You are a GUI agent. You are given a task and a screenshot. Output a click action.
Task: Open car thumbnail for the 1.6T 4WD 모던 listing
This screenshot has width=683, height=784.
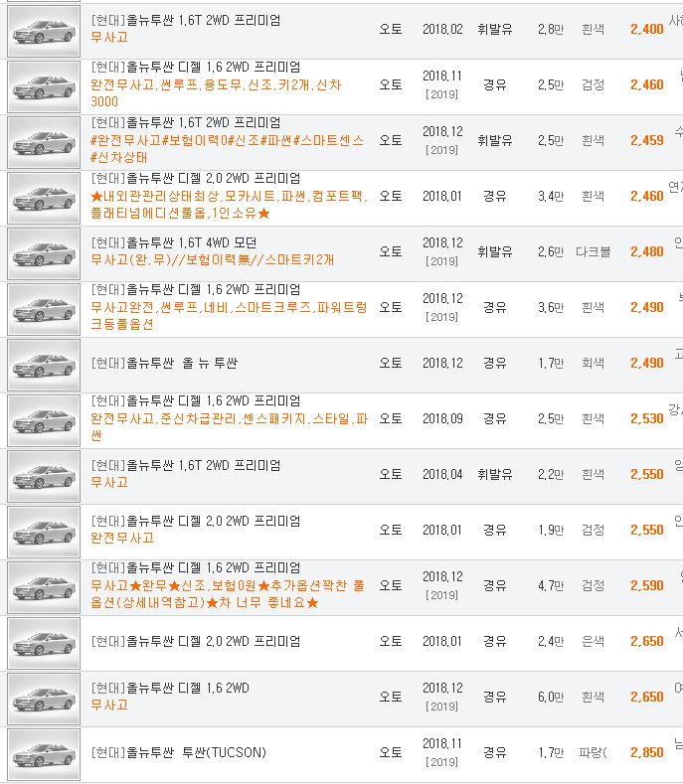[x=43, y=253]
